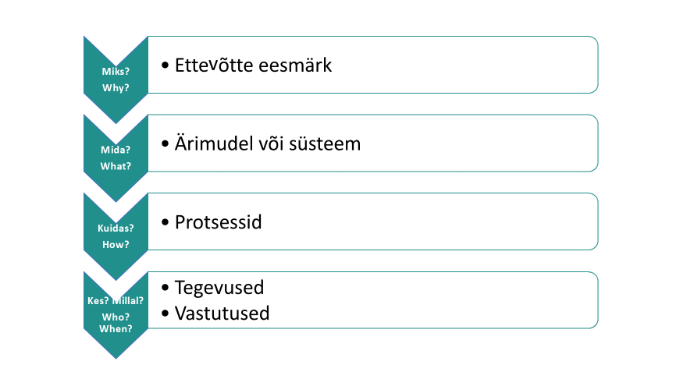Click the 'Miks?' label in first chevron

(x=115, y=72)
